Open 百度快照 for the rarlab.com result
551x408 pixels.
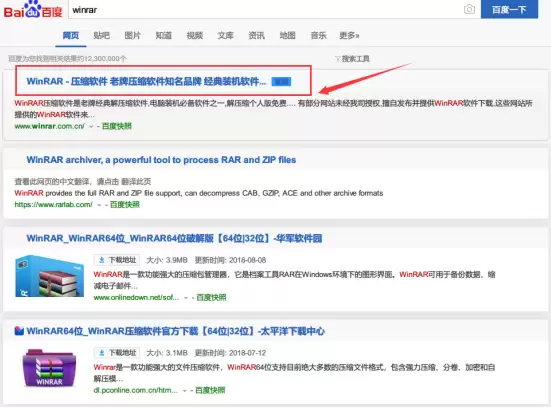click(125, 205)
